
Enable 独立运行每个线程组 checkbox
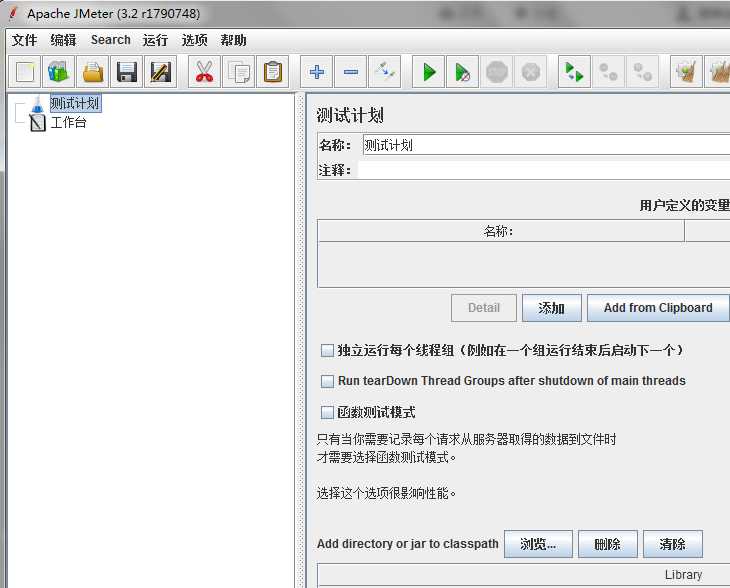click(x=327, y=350)
